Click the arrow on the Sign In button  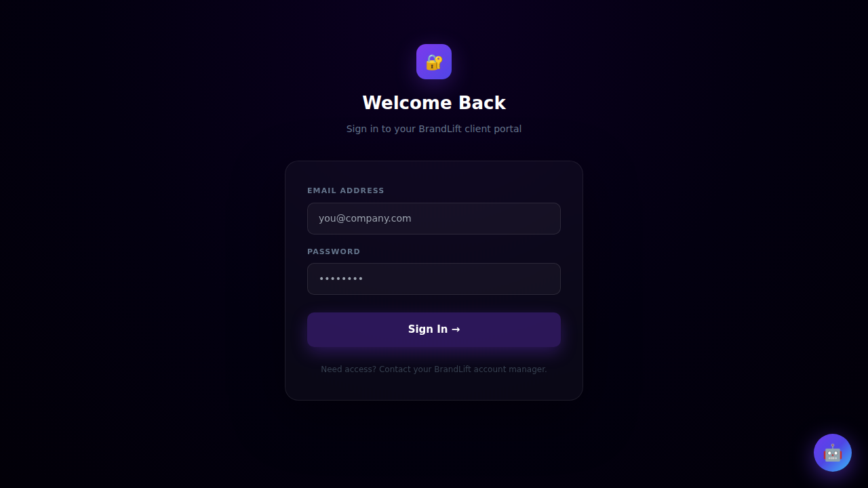coord(456,329)
